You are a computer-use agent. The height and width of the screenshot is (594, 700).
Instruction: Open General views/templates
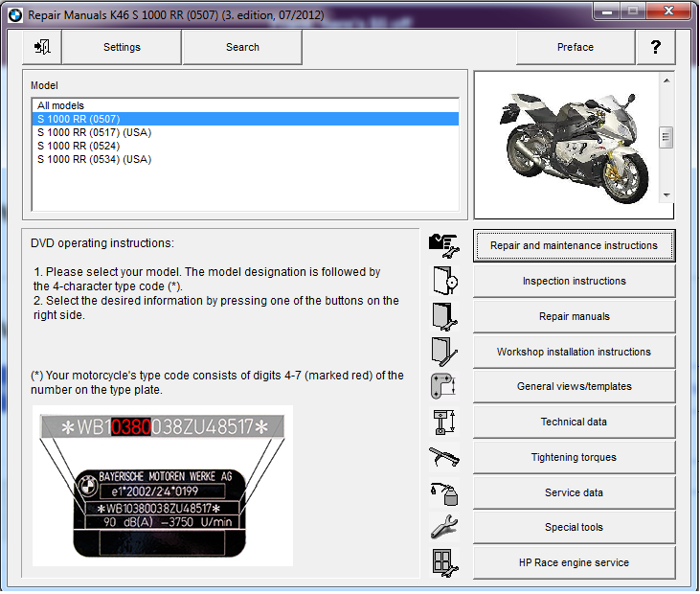click(x=575, y=386)
